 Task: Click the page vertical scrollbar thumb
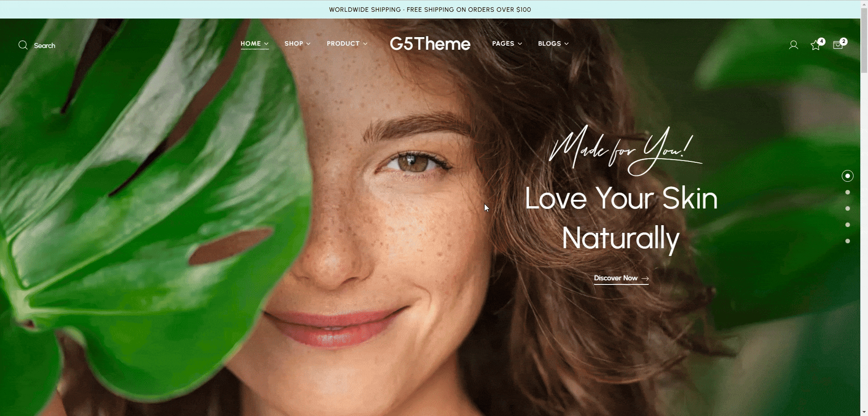(x=864, y=41)
